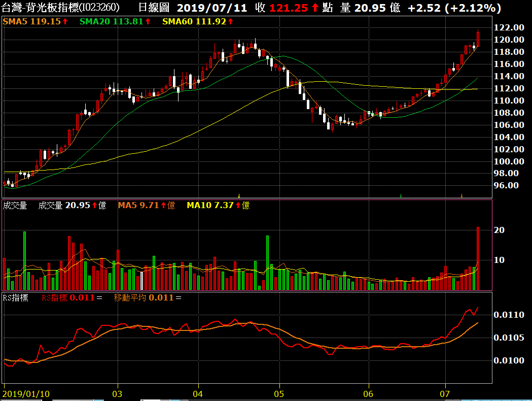The image size is (532, 401).
Task: Click the tallest red volume bar at far right
Action: click(478, 259)
